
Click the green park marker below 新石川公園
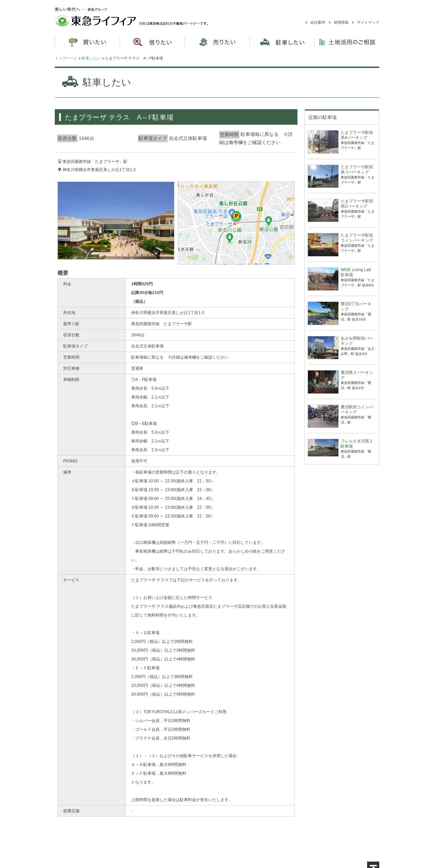[x=230, y=238]
